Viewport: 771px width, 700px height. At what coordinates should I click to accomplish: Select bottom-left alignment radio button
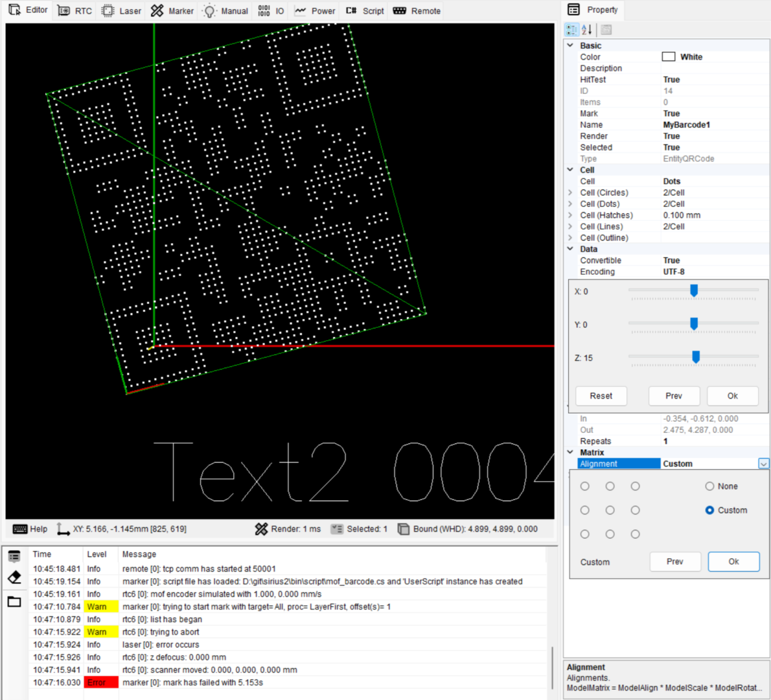click(x=584, y=533)
